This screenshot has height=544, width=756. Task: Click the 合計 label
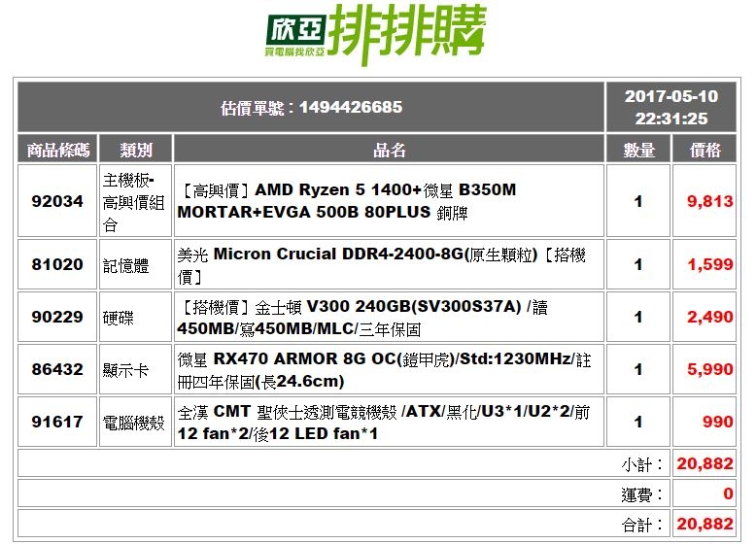[642, 526]
